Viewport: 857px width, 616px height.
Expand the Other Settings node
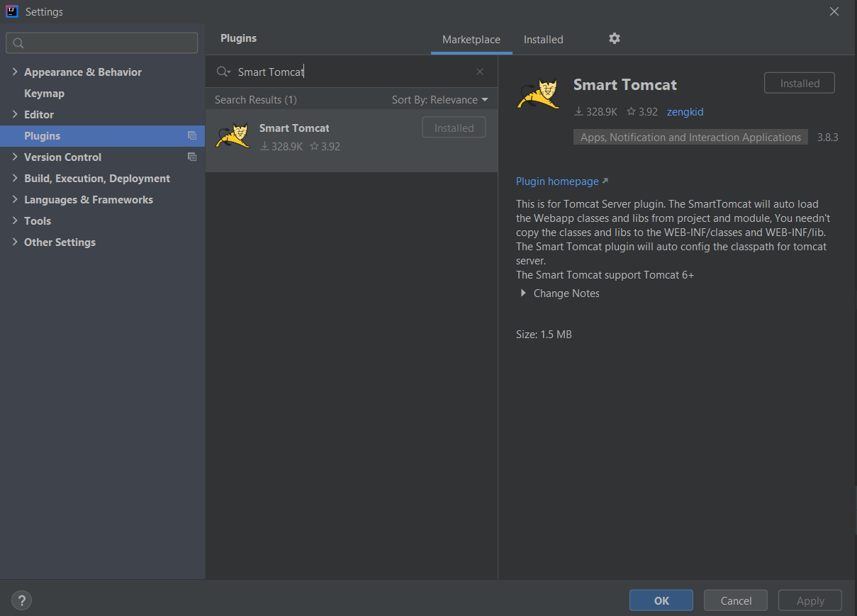click(15, 242)
